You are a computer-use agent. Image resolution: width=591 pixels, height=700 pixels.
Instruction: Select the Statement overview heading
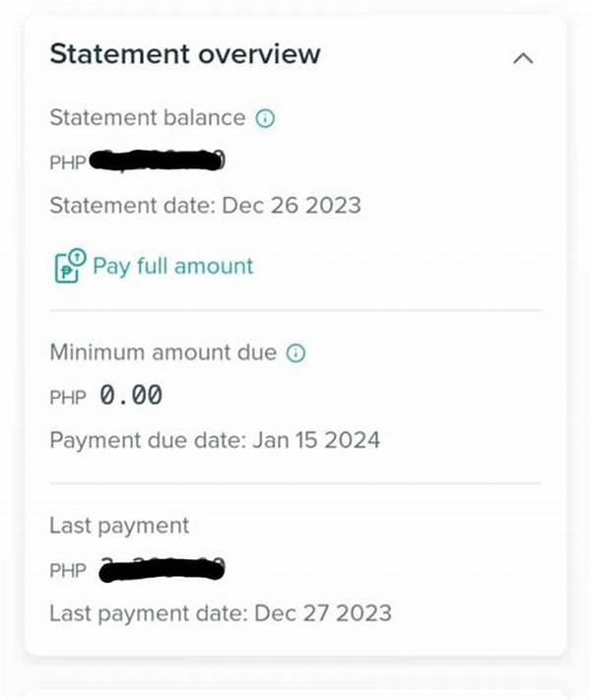(x=185, y=54)
